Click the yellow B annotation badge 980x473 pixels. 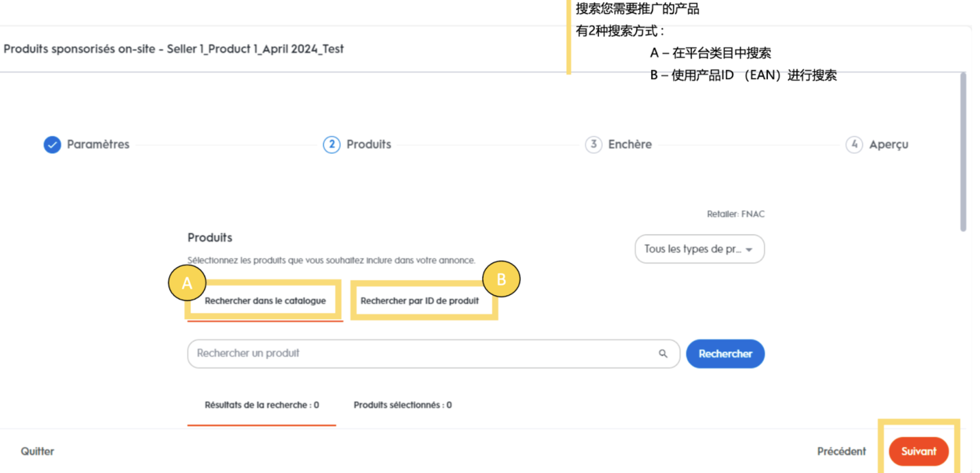coord(501,279)
